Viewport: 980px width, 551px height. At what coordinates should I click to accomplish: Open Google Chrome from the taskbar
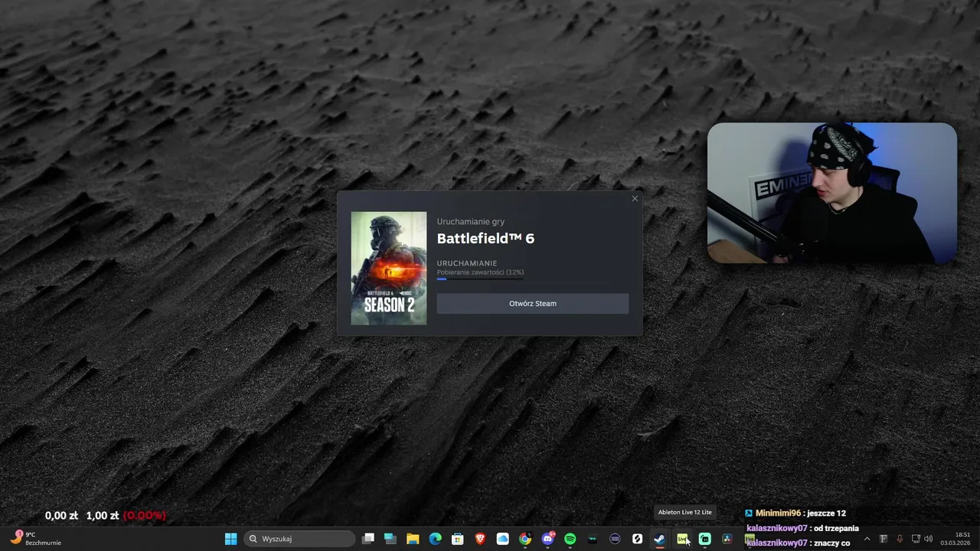[x=525, y=539]
